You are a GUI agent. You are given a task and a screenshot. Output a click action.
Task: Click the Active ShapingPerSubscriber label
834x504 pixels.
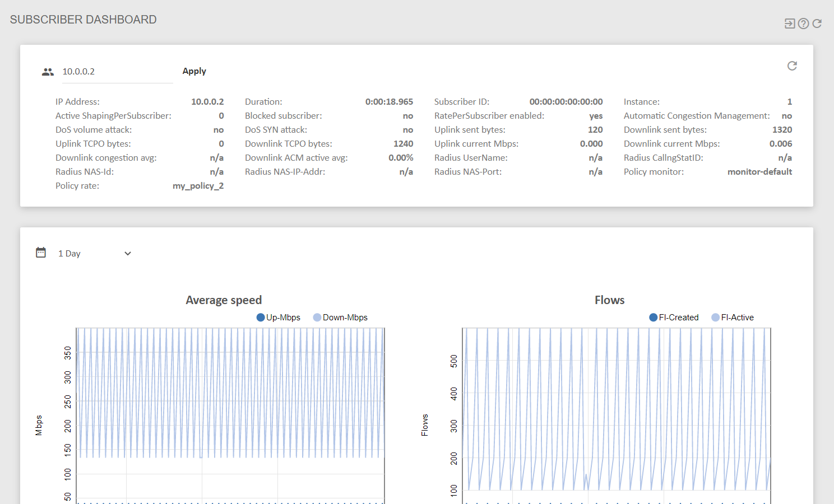coord(113,116)
